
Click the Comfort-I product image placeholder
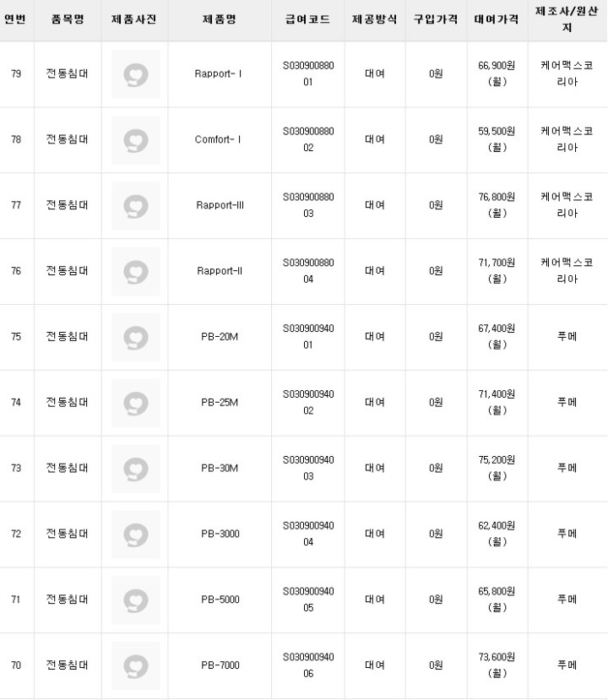point(135,139)
